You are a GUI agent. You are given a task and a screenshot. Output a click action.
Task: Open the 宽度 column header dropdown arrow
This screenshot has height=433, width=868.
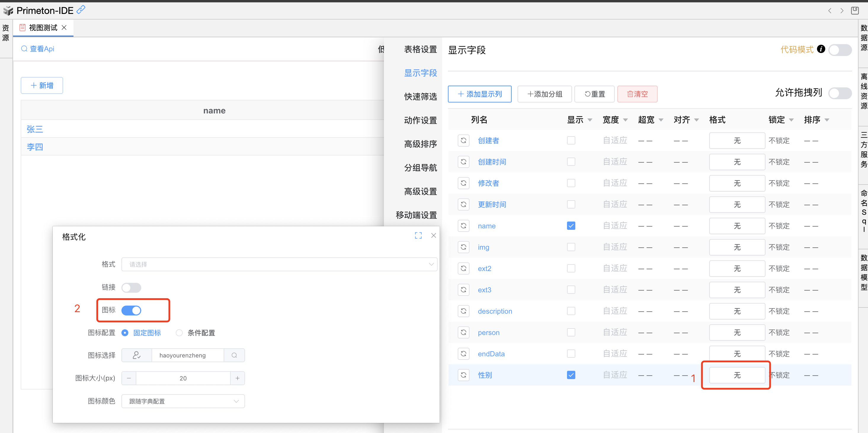tap(625, 120)
